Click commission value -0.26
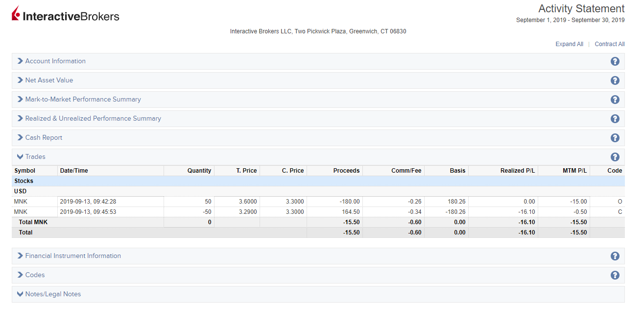This screenshot has width=644, height=310. 414,202
